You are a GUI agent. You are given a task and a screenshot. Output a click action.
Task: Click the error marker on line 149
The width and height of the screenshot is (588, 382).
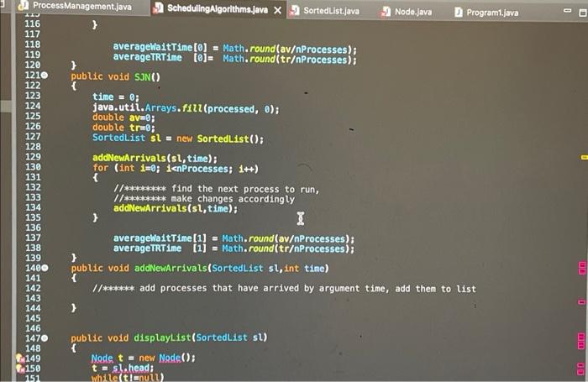pos(20,358)
